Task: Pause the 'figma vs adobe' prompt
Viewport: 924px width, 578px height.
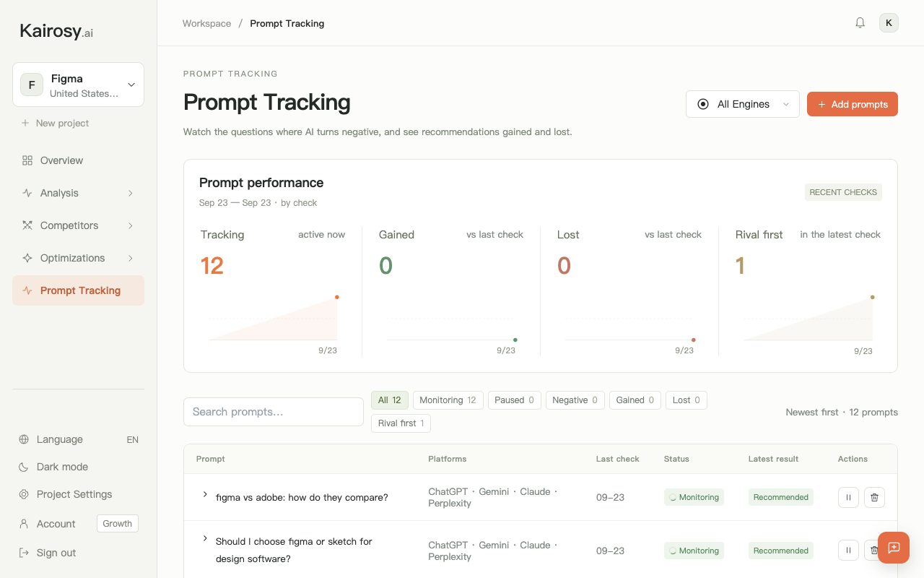Action: pos(848,497)
